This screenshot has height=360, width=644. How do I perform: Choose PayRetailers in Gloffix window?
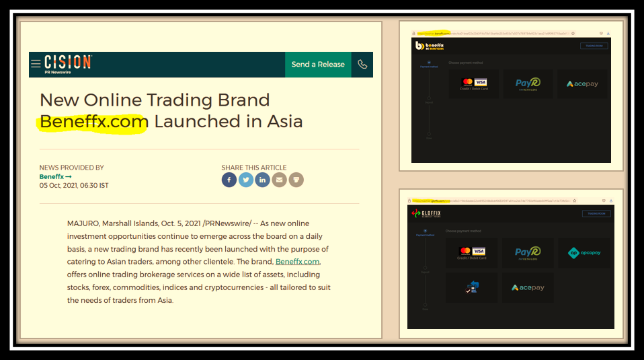[528, 253]
